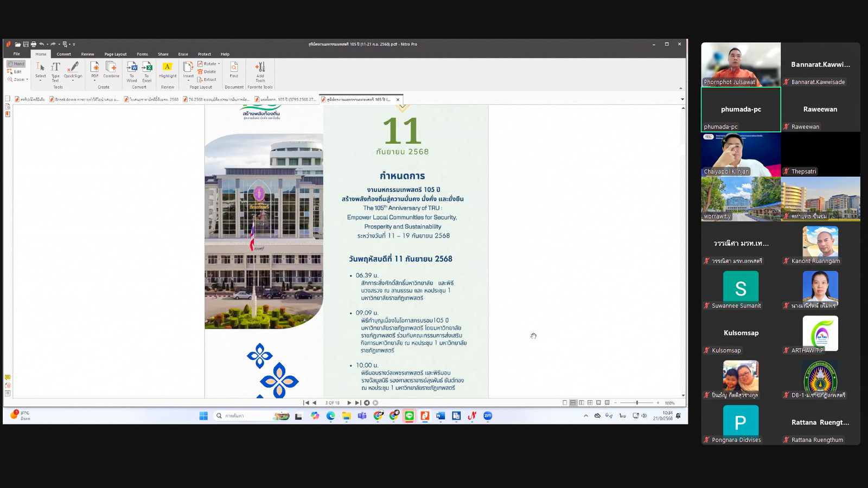Open the File menu
The height and width of the screenshot is (488, 868).
click(17, 54)
